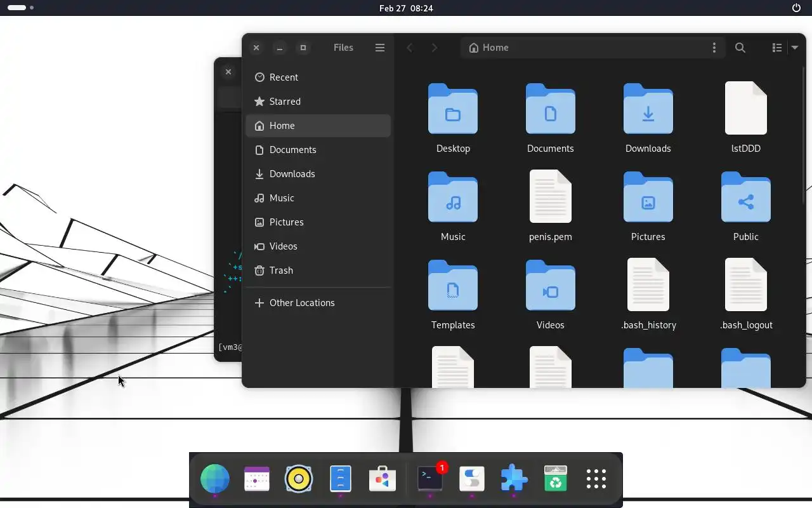Open Trash from the sidebar
Viewport: 812px width, 508px height.
pyautogui.click(x=318, y=271)
